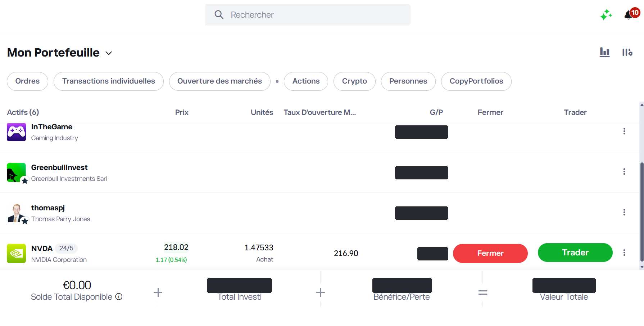Filter portfolio by Actions
Screen dimensions: 644x326
point(306,81)
